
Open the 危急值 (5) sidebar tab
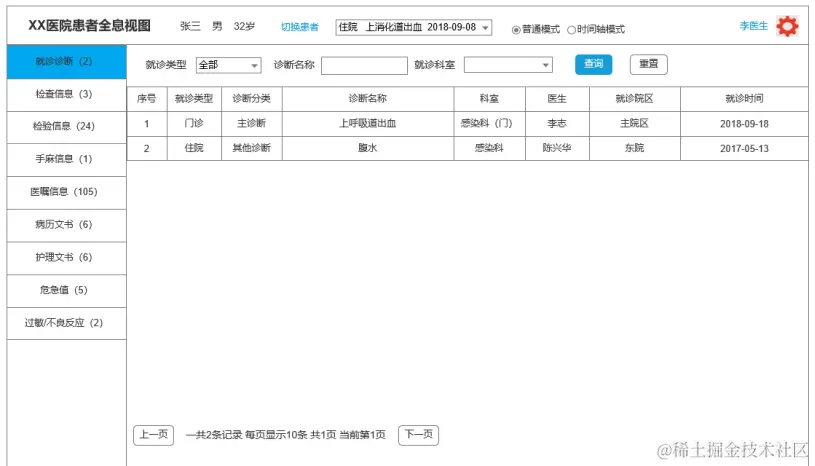pyautogui.click(x=67, y=291)
